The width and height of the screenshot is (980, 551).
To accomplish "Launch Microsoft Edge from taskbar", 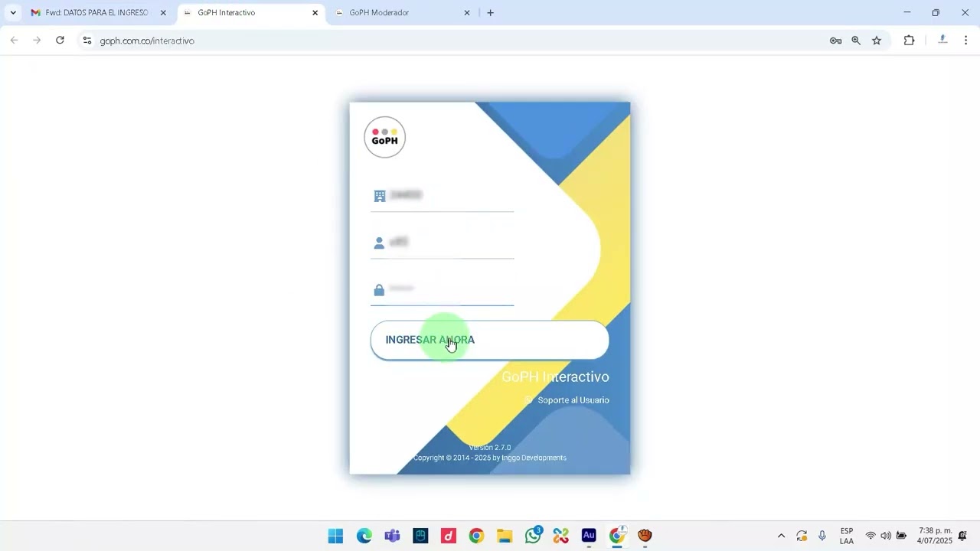I will [364, 536].
